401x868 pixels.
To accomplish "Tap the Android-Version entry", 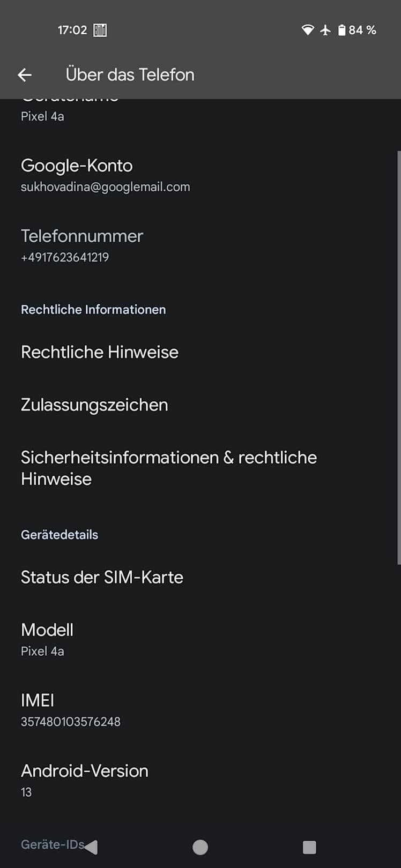I will (84, 780).
